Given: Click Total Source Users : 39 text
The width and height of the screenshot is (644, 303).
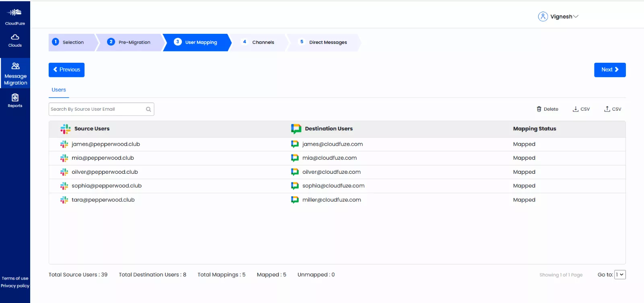Looking at the screenshot, I should tap(78, 275).
